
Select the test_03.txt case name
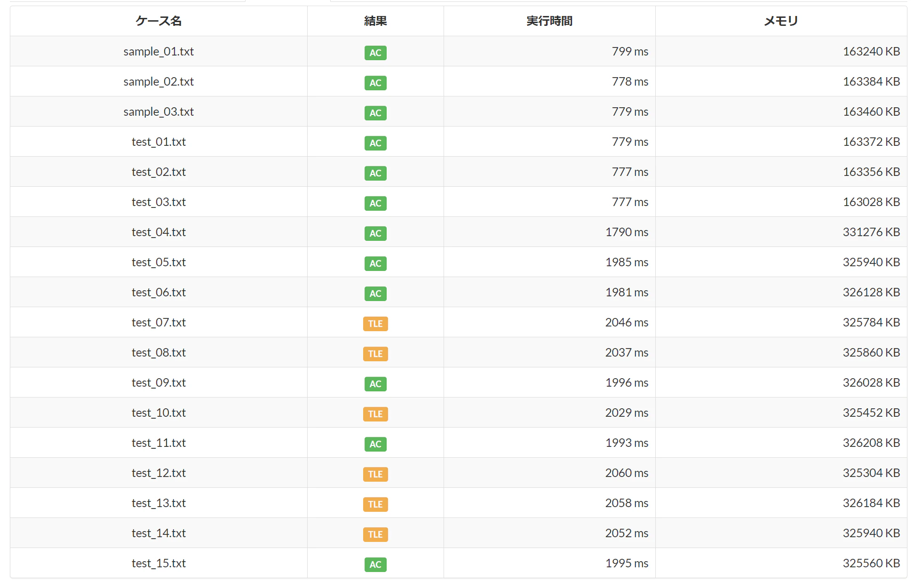click(159, 202)
